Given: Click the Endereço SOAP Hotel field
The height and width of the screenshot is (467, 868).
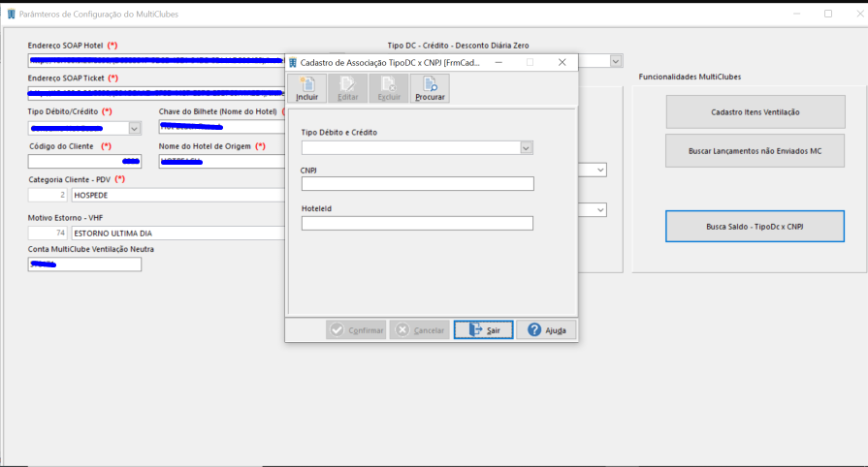Looking at the screenshot, I should tap(156, 60).
